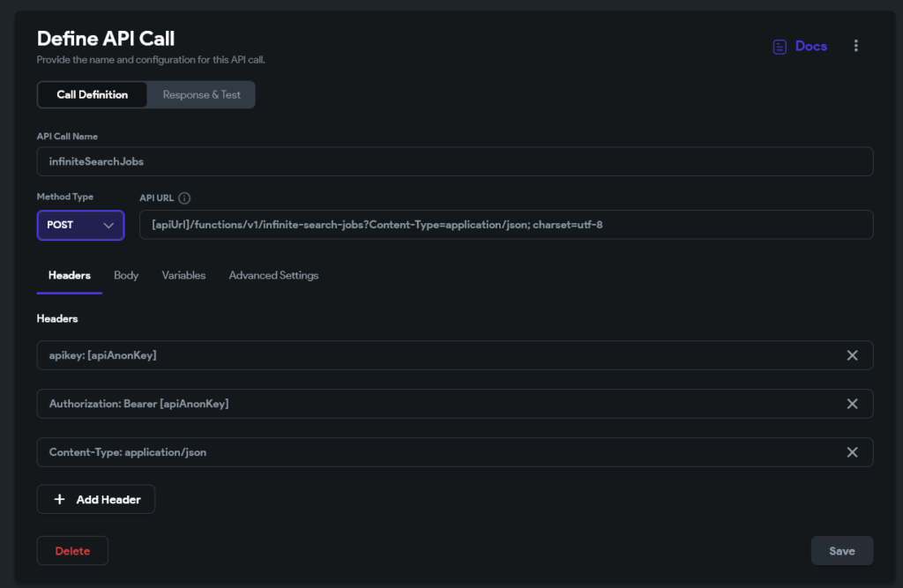This screenshot has width=903, height=588.
Task: Click the dropdown chevron on POST selector
Action: [x=110, y=225]
